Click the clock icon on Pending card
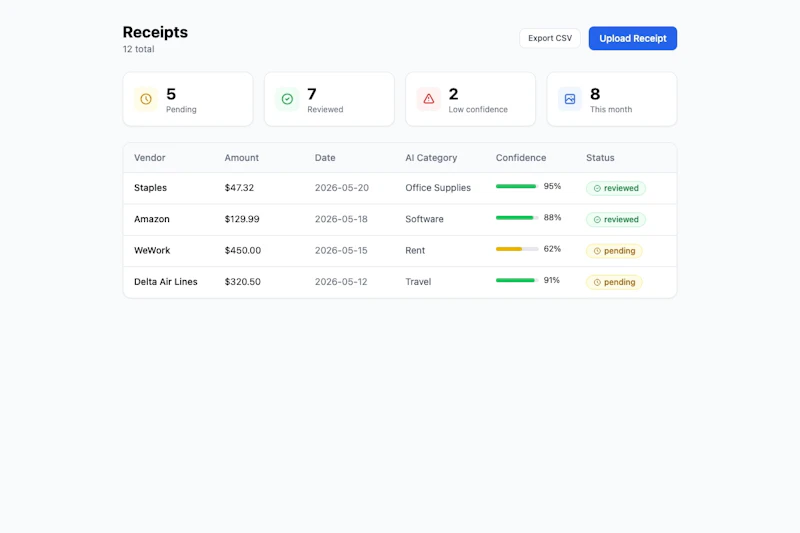This screenshot has width=800, height=533. [x=146, y=99]
